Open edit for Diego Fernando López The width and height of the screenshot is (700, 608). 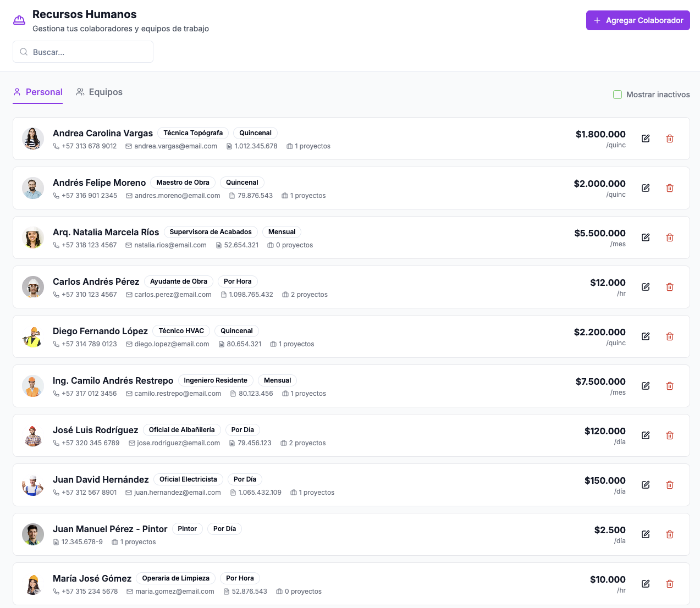coord(646,336)
